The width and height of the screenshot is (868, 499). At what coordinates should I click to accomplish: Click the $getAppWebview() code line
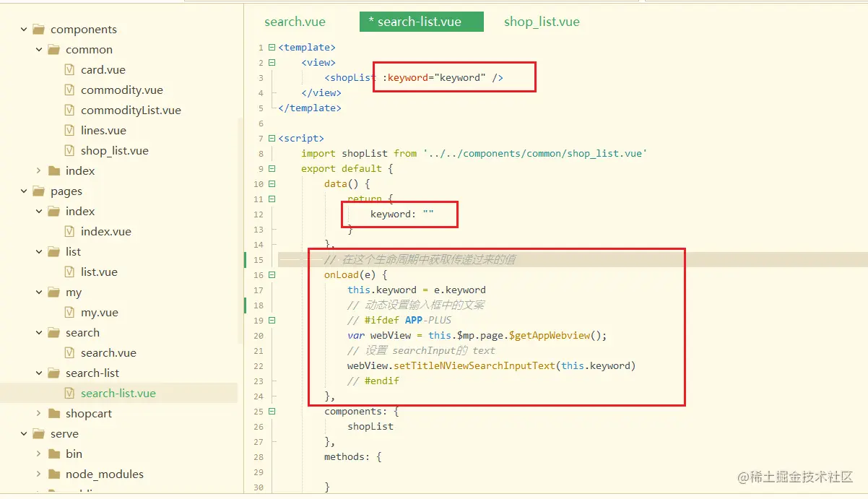tap(477, 336)
